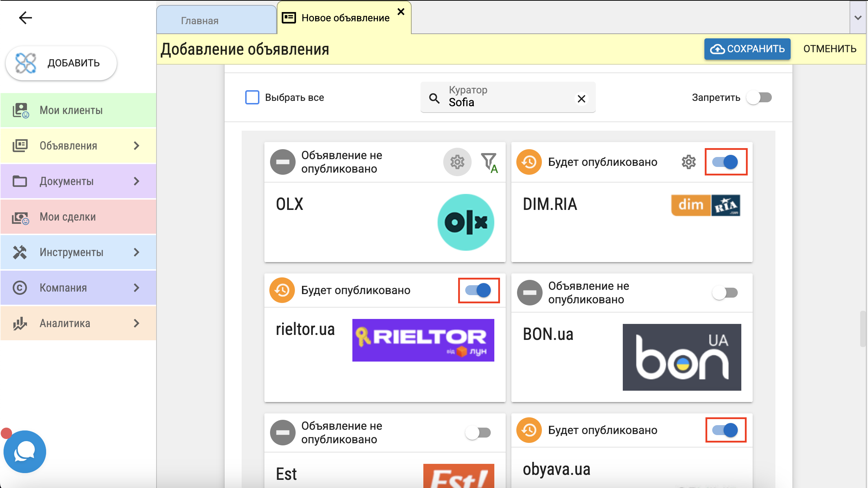The width and height of the screenshot is (868, 488).
Task: Click Est not-published status icon
Action: tap(283, 433)
